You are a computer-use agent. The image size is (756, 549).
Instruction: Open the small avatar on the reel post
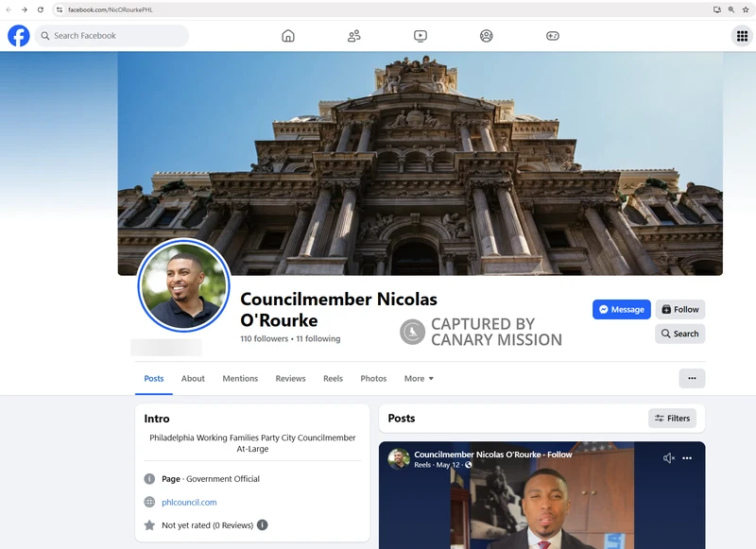point(399,458)
